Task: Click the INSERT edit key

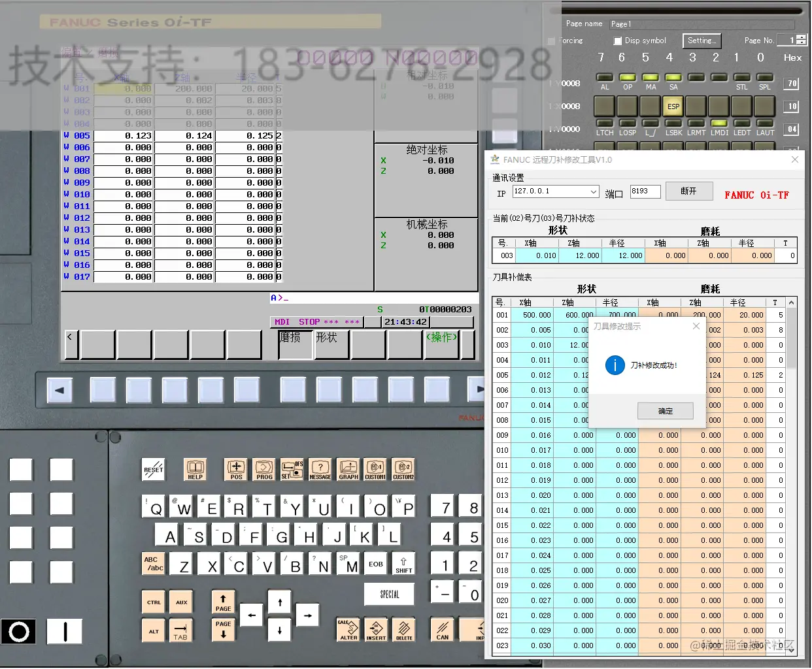Action: click(376, 630)
